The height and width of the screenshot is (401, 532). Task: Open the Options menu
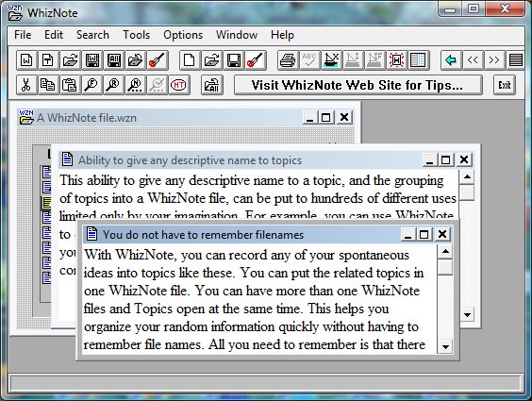[x=183, y=35]
